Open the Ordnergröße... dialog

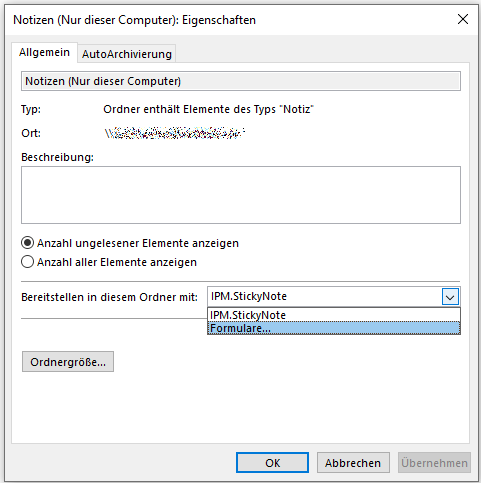coord(68,362)
